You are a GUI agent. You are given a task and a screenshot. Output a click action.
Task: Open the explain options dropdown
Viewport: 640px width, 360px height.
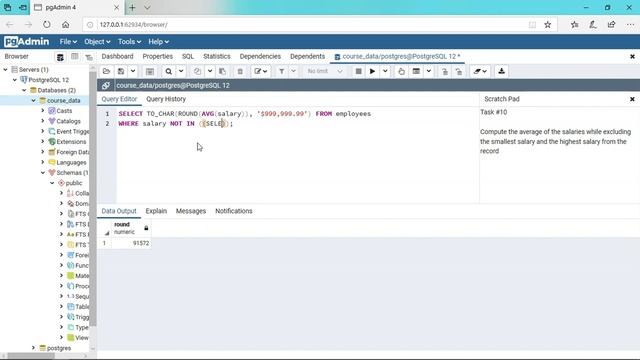(x=429, y=71)
